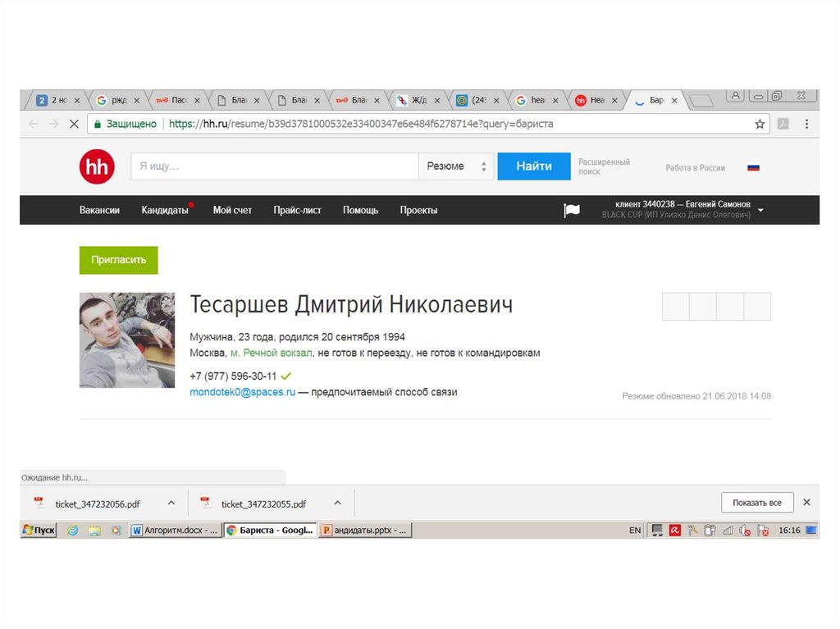
Task: Open Прайс-лист menu item
Action: pyautogui.click(x=297, y=210)
